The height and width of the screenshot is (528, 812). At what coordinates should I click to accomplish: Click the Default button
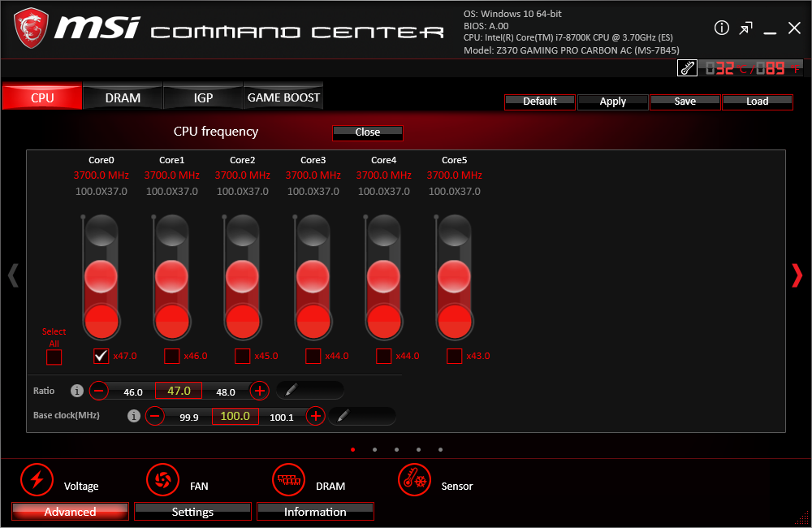540,102
